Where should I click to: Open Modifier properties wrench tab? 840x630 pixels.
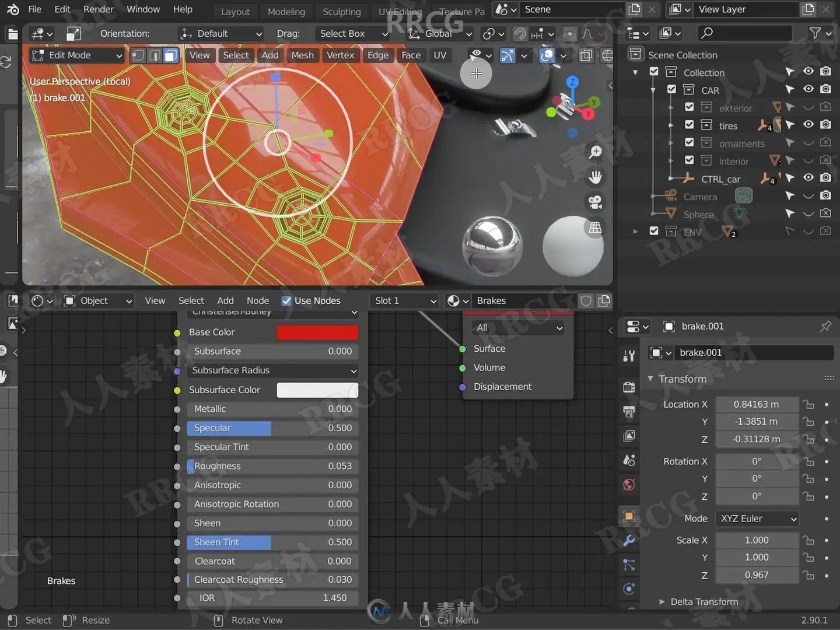(x=629, y=540)
